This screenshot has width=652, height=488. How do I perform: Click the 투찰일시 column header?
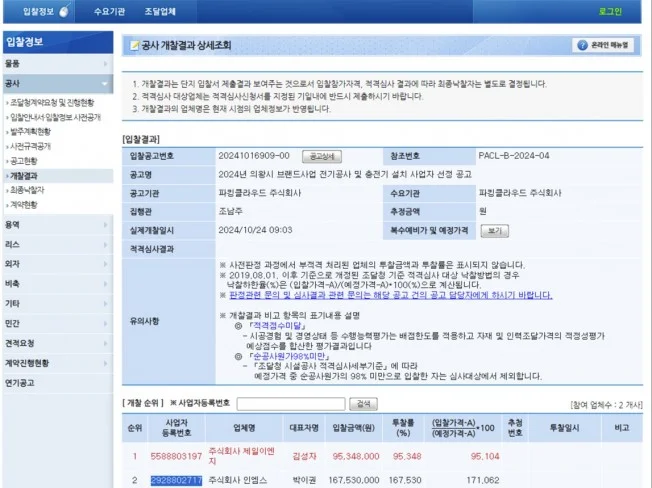(x=565, y=428)
